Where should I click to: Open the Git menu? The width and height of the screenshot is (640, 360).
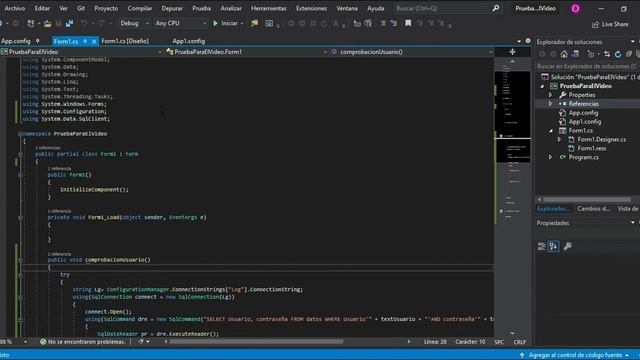pyautogui.click(x=81, y=8)
